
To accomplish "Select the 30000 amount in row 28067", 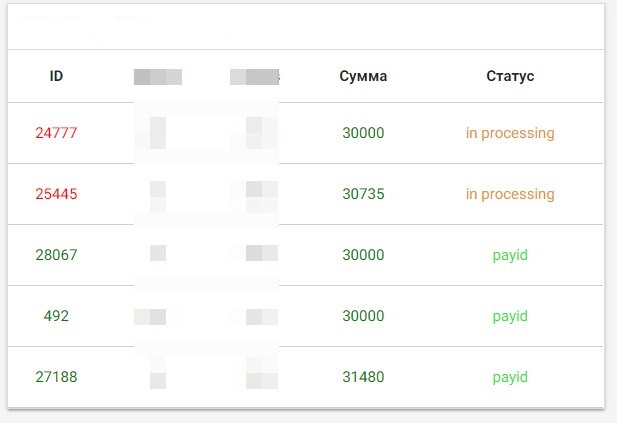I will click(363, 255).
